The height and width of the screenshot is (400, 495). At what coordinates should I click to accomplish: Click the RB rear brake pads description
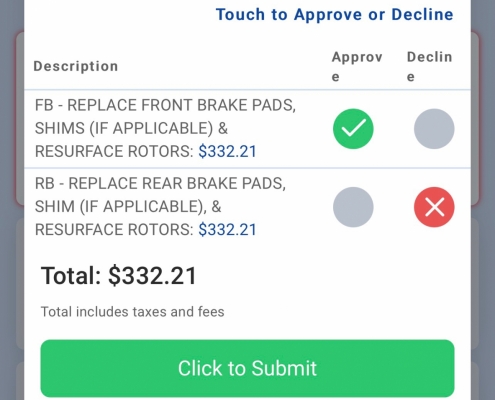click(x=160, y=207)
